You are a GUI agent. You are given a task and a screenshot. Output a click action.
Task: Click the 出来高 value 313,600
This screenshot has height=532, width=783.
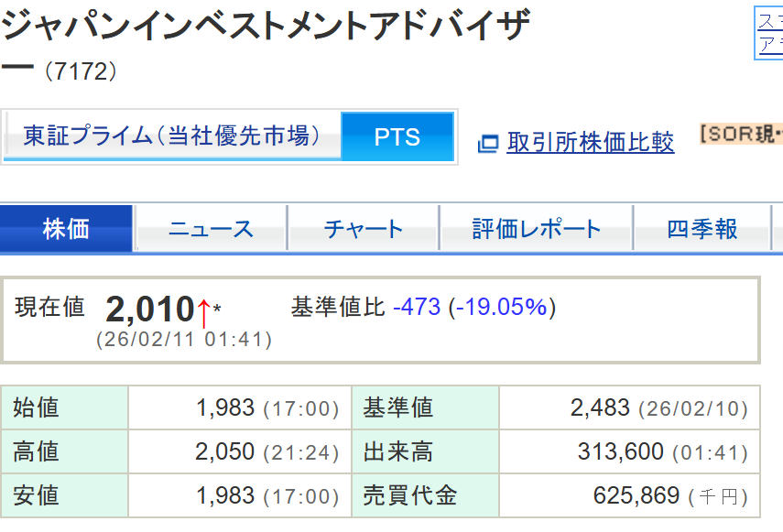pos(621,451)
